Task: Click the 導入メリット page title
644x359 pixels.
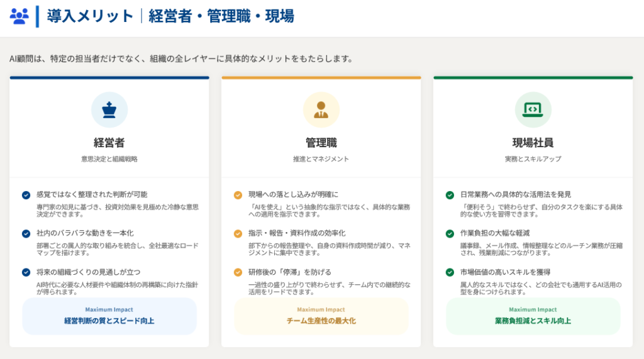Action: point(90,16)
